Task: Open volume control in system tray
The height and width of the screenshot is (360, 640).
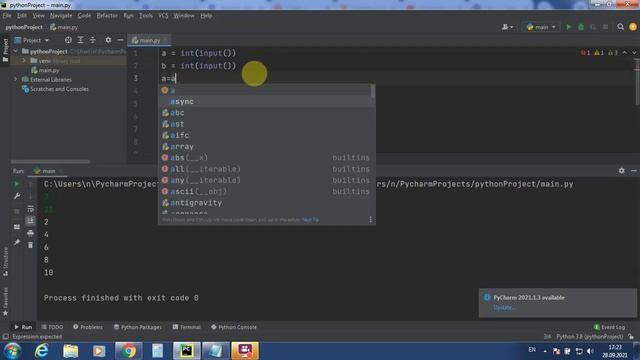Action: point(590,351)
